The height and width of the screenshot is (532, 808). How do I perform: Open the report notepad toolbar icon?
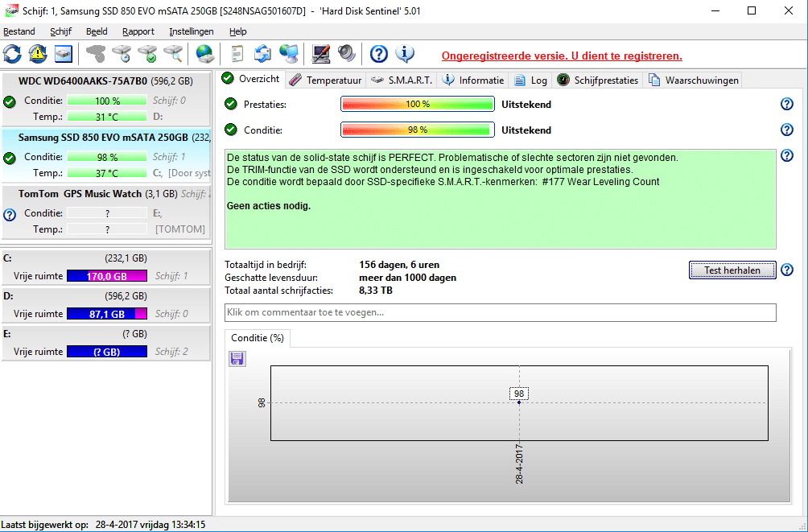[237, 54]
